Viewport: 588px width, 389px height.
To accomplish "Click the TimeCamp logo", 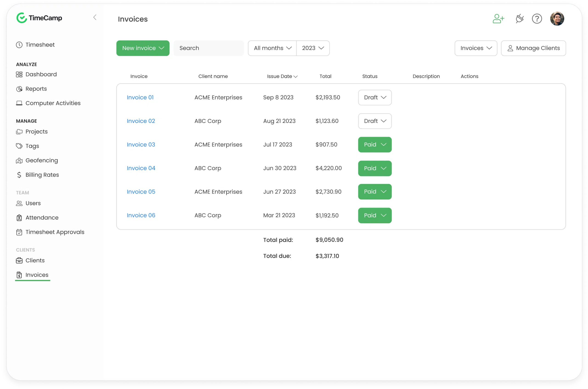I will (x=39, y=18).
